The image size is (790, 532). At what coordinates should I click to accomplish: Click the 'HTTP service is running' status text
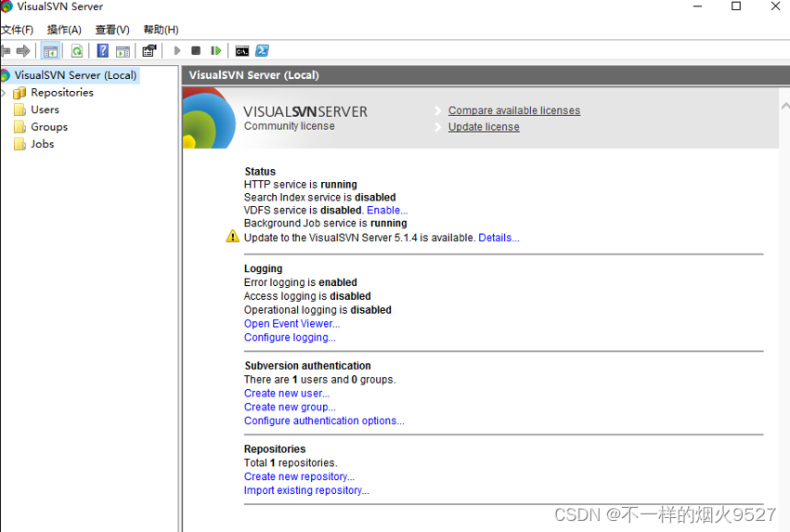point(300,185)
